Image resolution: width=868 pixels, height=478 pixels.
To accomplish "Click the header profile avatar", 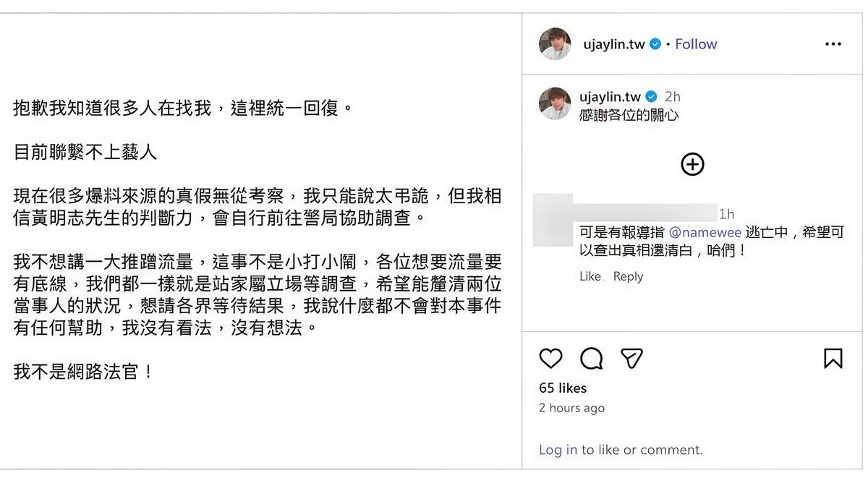I will [556, 44].
